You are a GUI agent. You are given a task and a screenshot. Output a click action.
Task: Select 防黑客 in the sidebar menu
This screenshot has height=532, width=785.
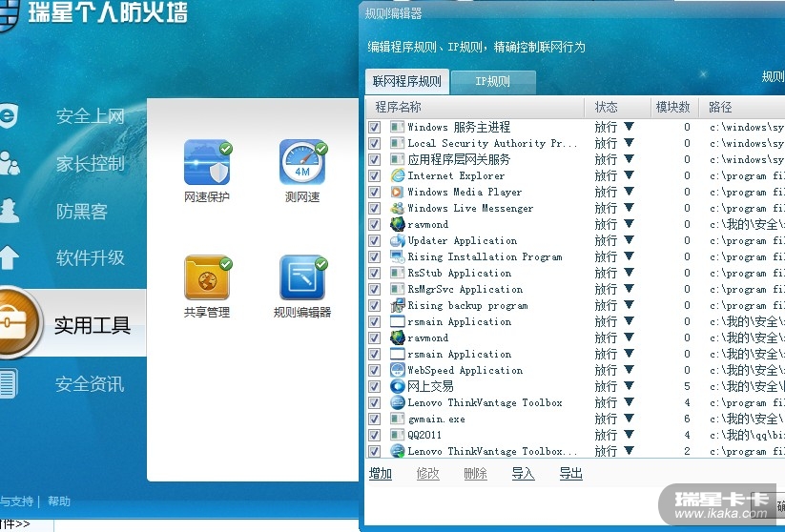[x=82, y=212]
